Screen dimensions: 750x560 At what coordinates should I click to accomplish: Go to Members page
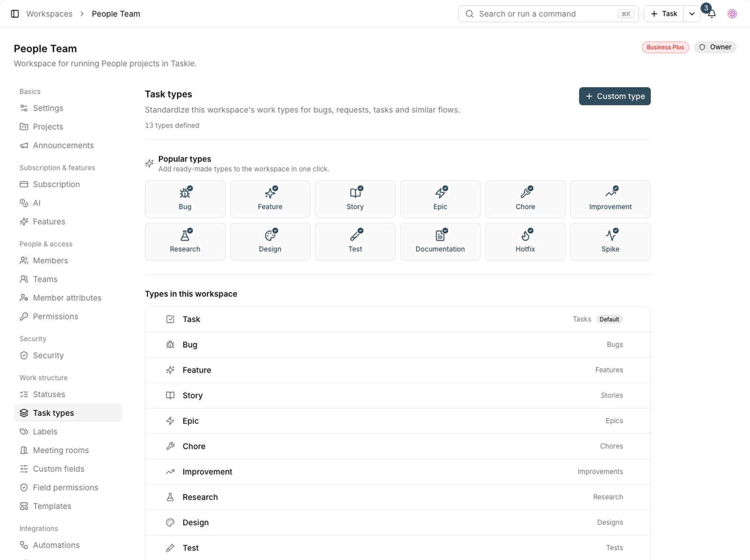point(68,261)
